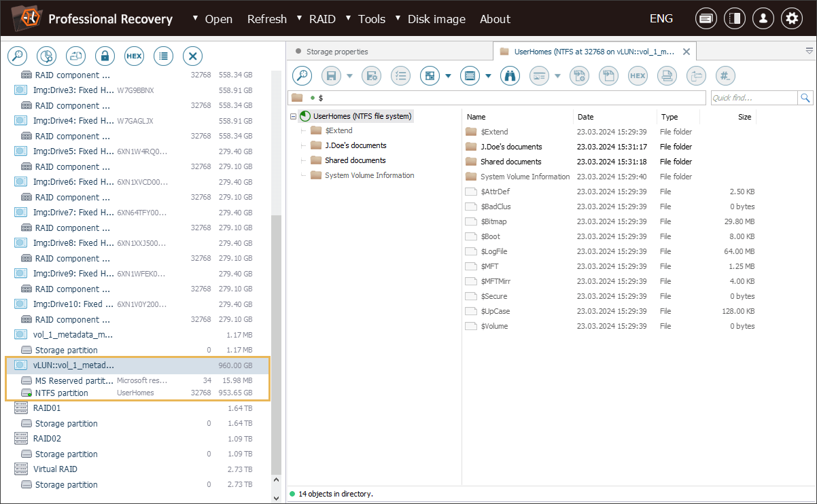The image size is (817, 504).
Task: Click the user account icon in top bar
Action: coord(763,19)
